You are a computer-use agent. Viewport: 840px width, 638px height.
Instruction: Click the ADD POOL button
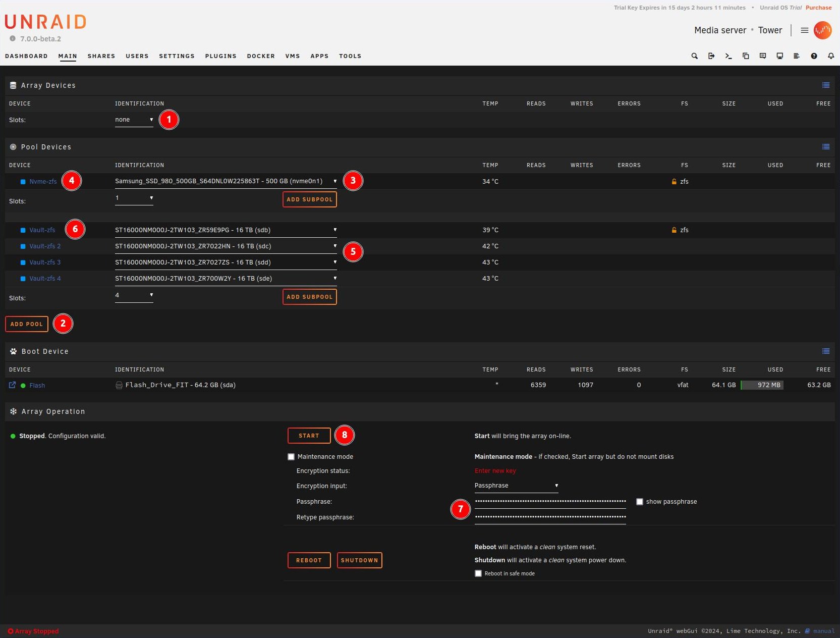pos(27,324)
